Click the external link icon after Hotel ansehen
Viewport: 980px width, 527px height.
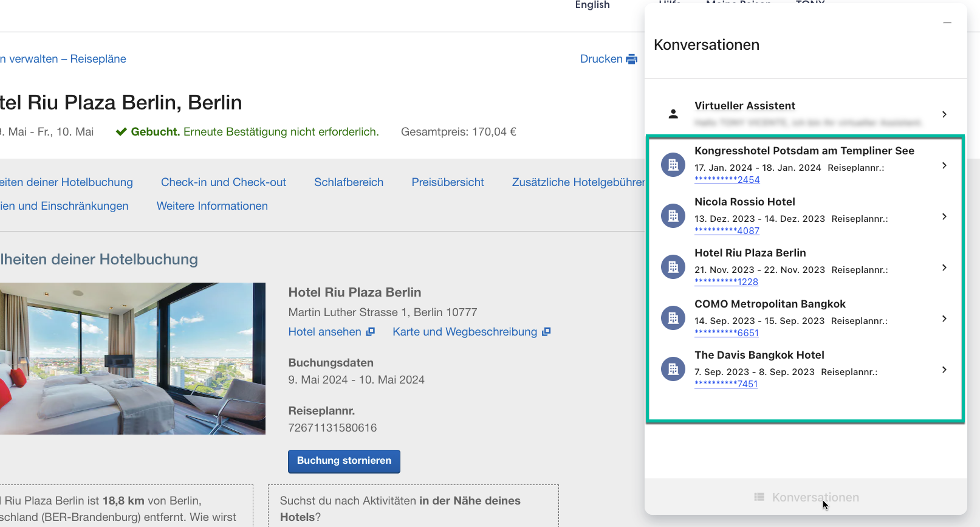click(x=370, y=332)
